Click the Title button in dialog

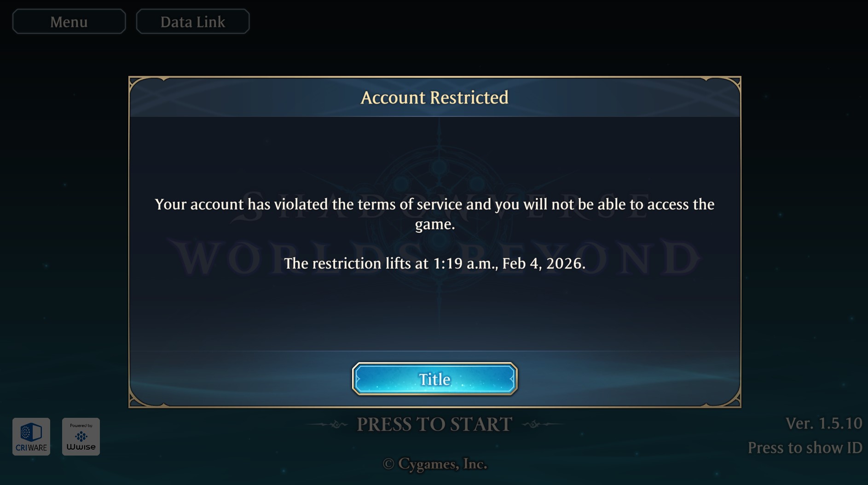tap(434, 379)
